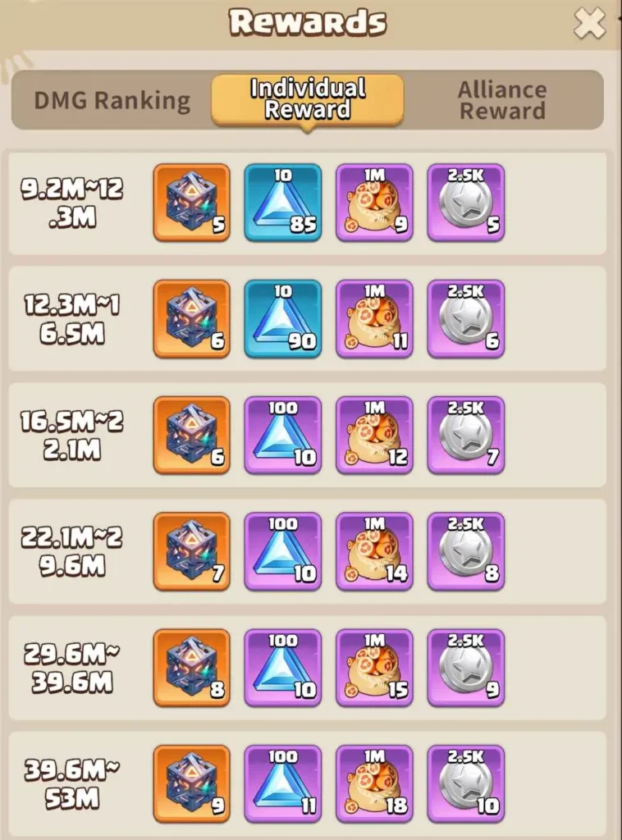
Task: Select the Individual Reward tab
Action: coord(307,99)
